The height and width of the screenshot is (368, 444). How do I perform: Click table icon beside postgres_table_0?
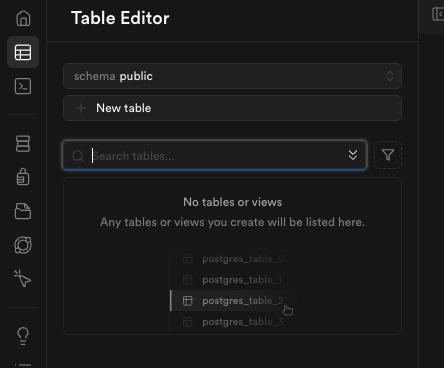[x=188, y=259]
